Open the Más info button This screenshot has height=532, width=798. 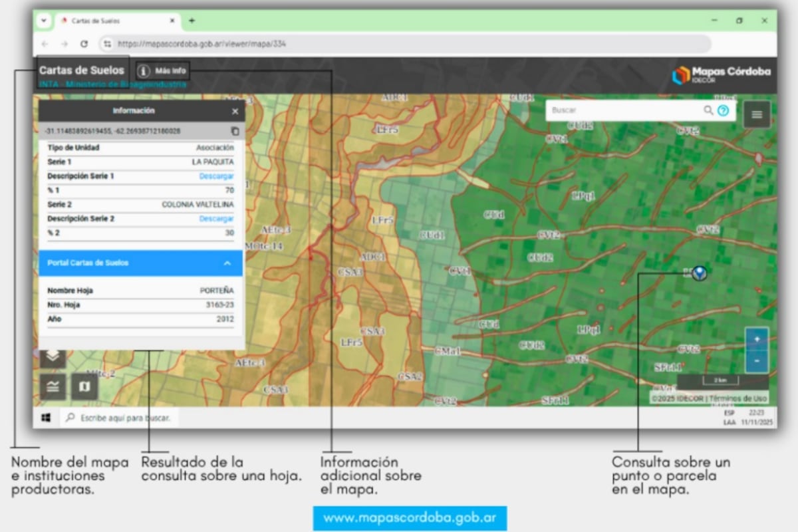[163, 70]
